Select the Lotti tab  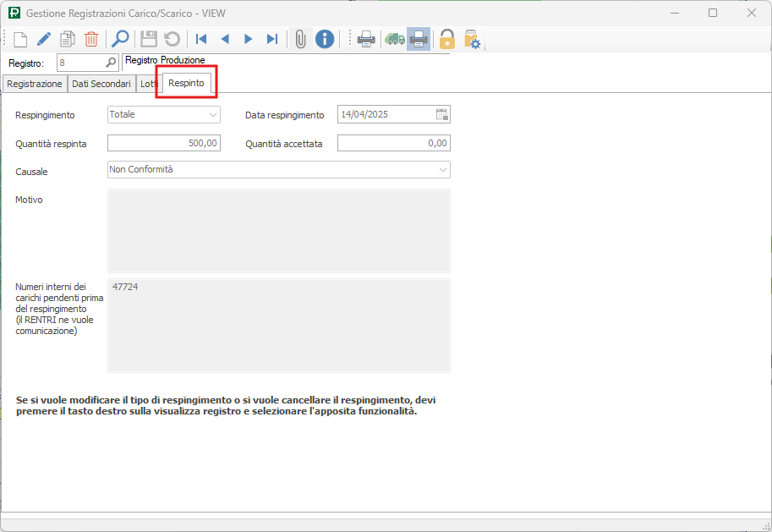149,85
